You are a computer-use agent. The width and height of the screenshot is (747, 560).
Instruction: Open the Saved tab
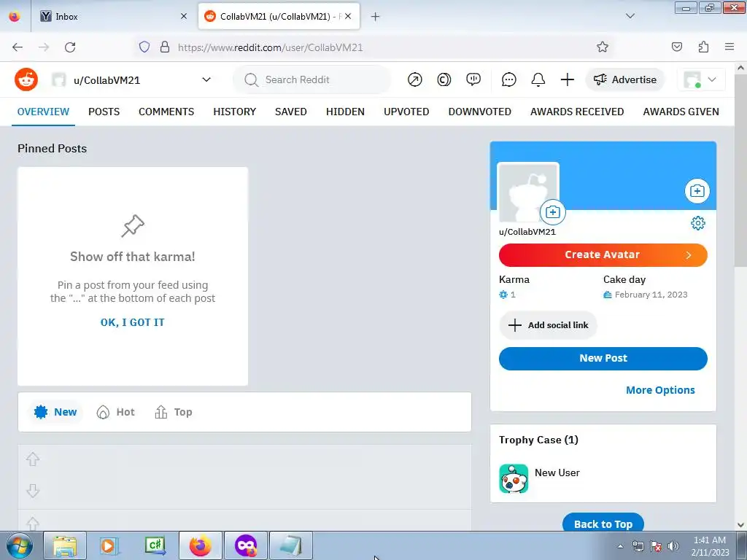[x=290, y=112]
